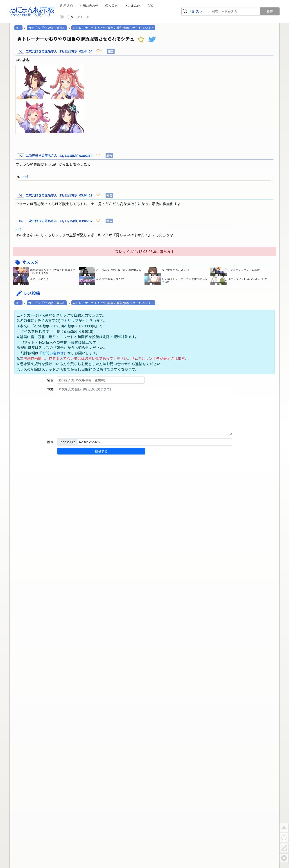
Task: Report post 4 with 報告 button
Action: click(x=109, y=221)
